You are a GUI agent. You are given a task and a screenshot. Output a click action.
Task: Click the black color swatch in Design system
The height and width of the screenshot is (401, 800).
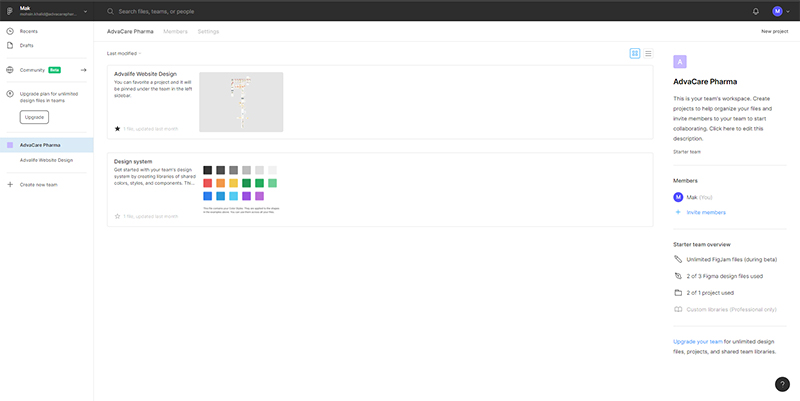point(207,170)
